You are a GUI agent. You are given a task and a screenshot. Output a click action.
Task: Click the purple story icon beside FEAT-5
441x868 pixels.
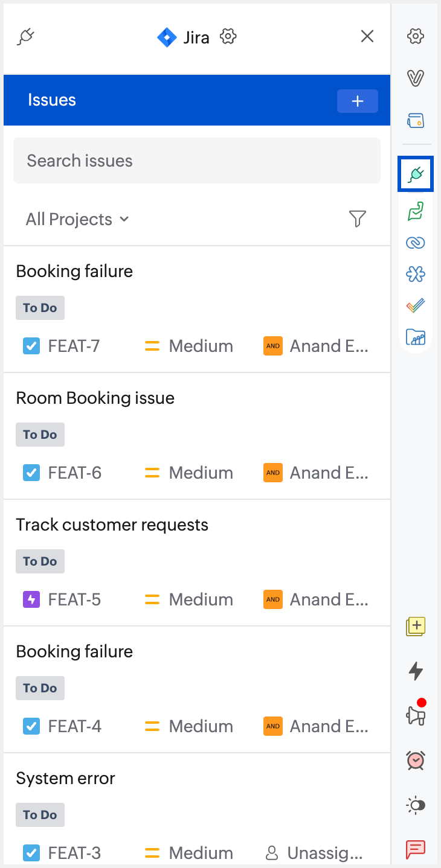31,599
